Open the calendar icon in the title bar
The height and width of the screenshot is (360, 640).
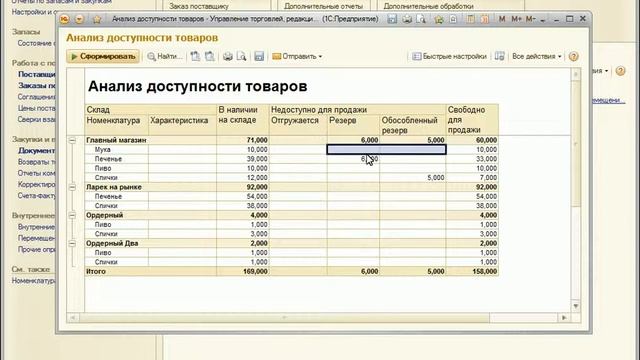[x=484, y=19]
